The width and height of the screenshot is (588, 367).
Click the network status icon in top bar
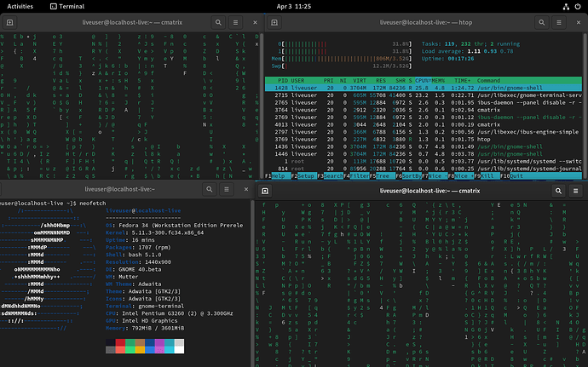(566, 6)
